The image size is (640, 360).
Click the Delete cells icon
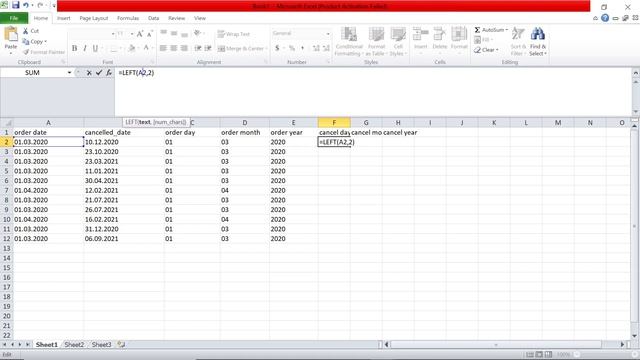(x=440, y=34)
